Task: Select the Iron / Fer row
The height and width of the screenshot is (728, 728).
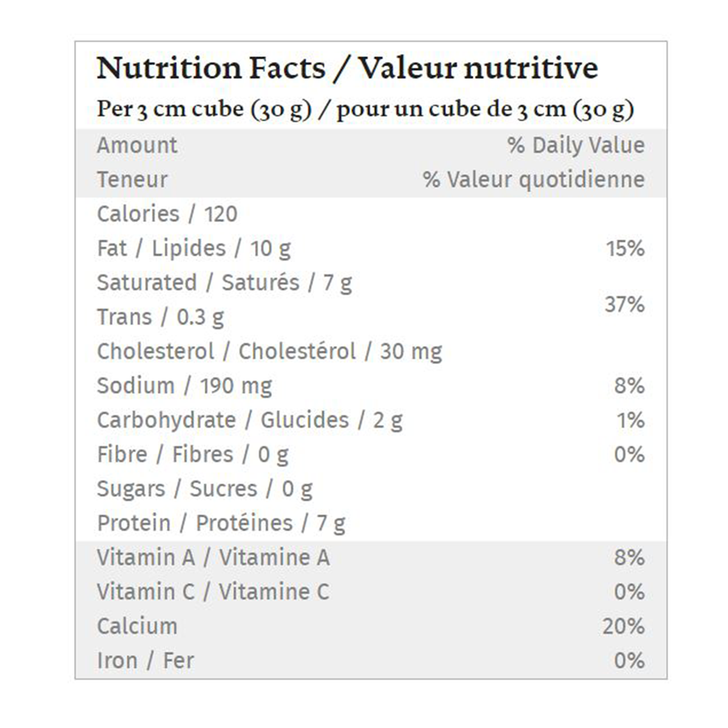Action: [x=146, y=661]
